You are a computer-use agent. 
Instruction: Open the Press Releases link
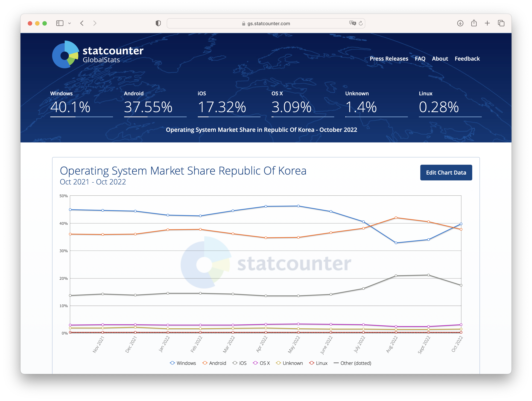[x=389, y=59]
